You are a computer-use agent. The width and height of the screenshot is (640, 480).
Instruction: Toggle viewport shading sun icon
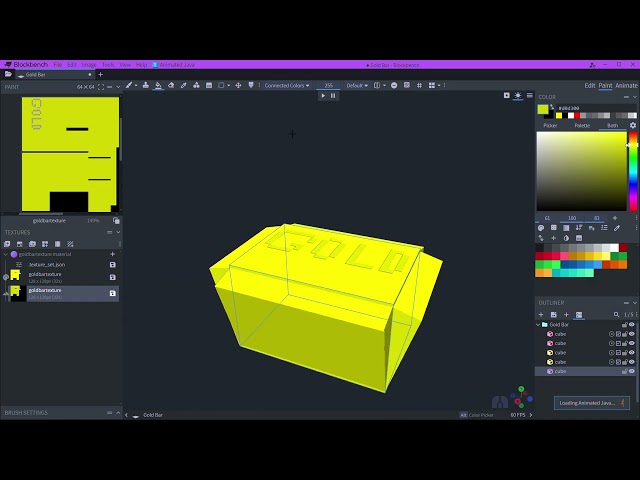(518, 96)
